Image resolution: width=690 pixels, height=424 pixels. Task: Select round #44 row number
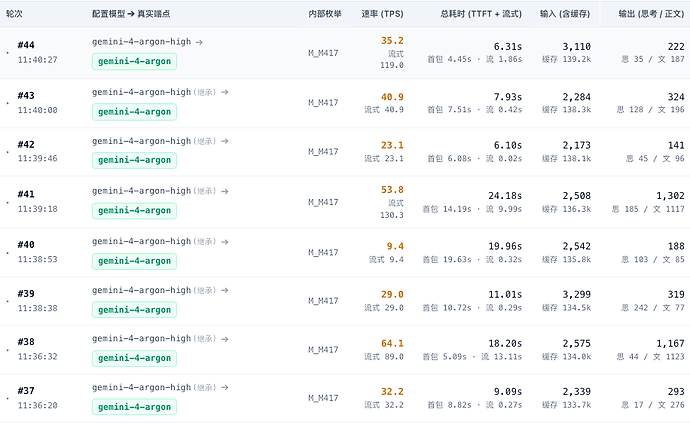26,45
